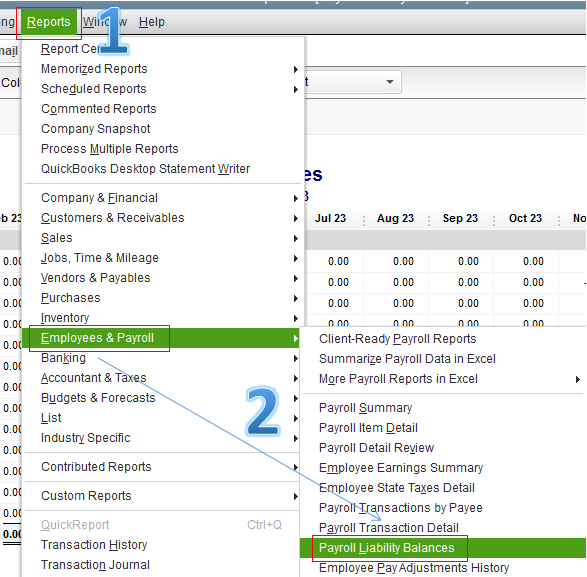The image size is (587, 577).
Task: Open the Reports menu
Action: (49, 22)
